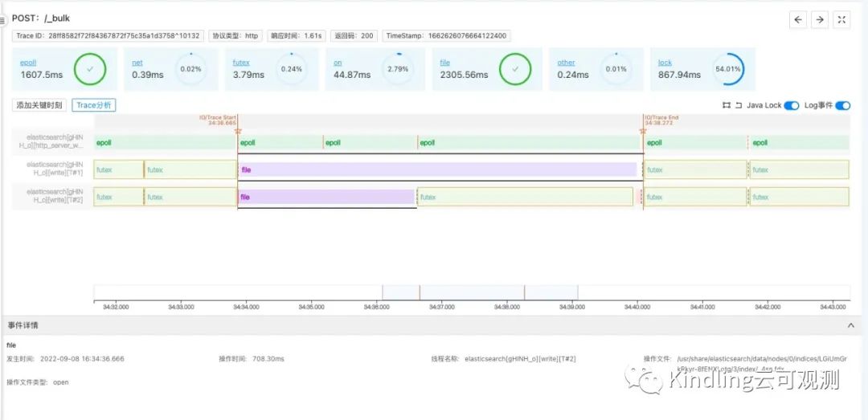Click the 34:40.000 tick on time axis

click(637, 307)
